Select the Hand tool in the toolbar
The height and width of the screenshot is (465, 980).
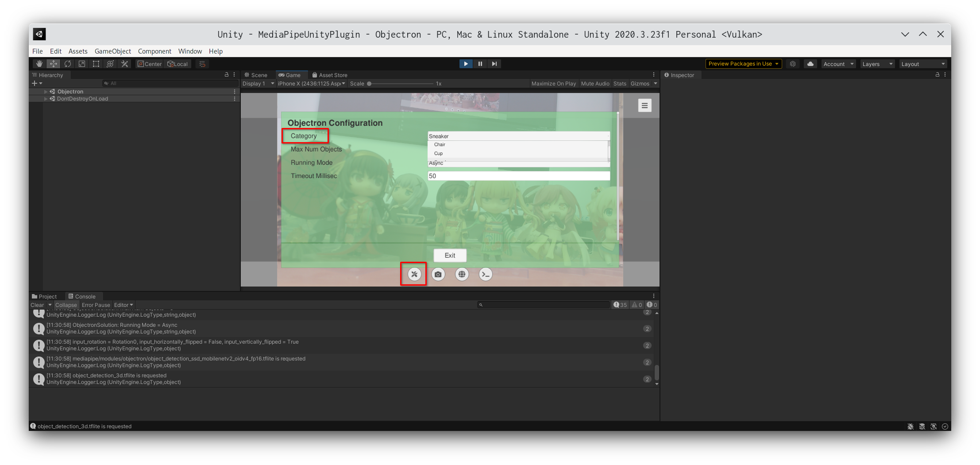coord(39,64)
